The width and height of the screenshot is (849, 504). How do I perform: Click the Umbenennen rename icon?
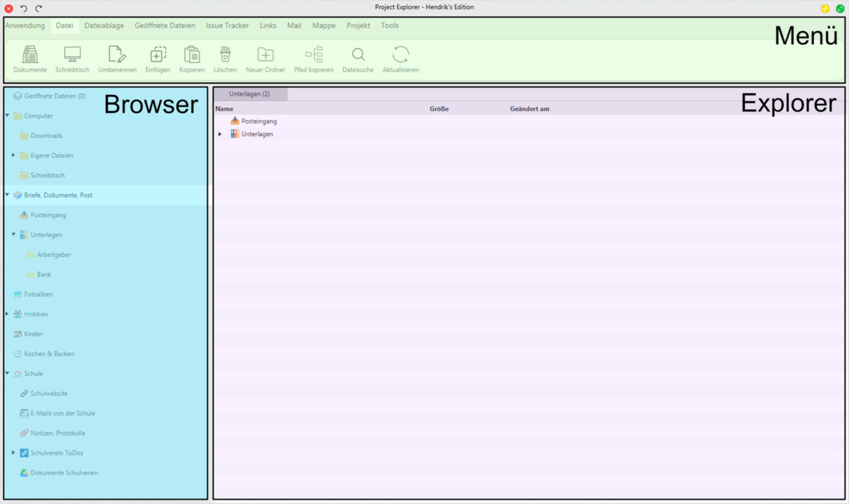[117, 59]
